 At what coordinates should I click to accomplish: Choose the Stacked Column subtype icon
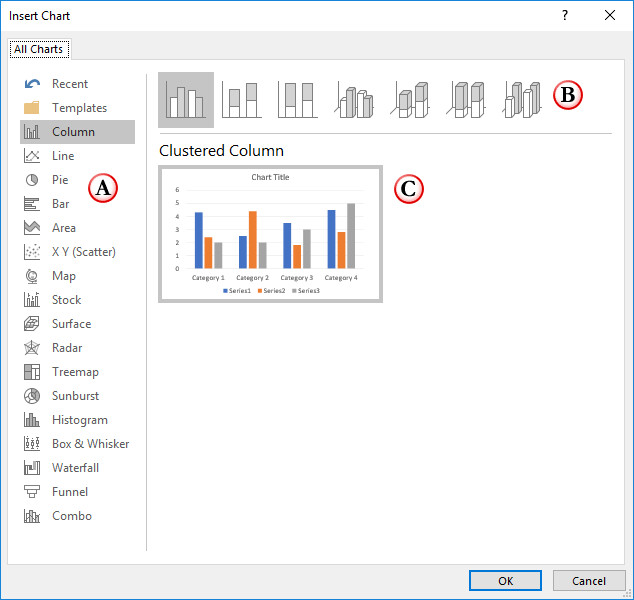(x=242, y=99)
